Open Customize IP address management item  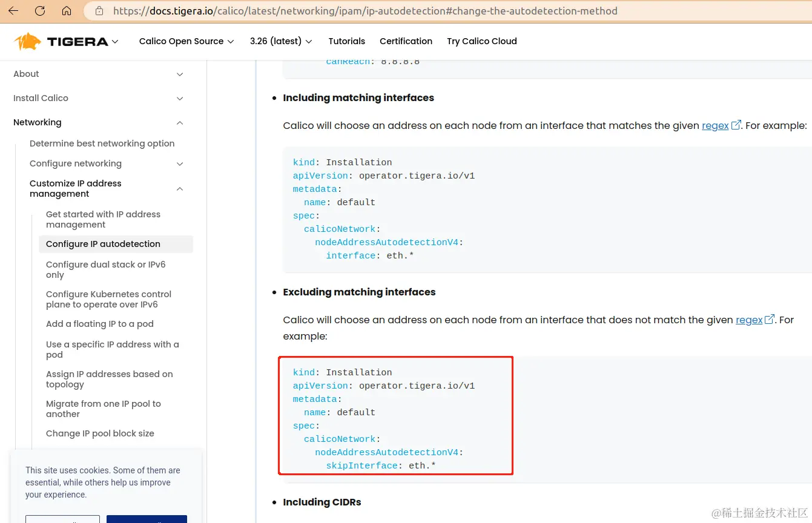[x=76, y=188]
